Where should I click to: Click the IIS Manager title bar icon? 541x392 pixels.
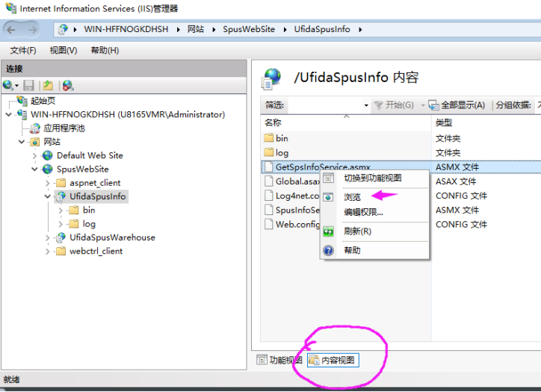(10, 8)
